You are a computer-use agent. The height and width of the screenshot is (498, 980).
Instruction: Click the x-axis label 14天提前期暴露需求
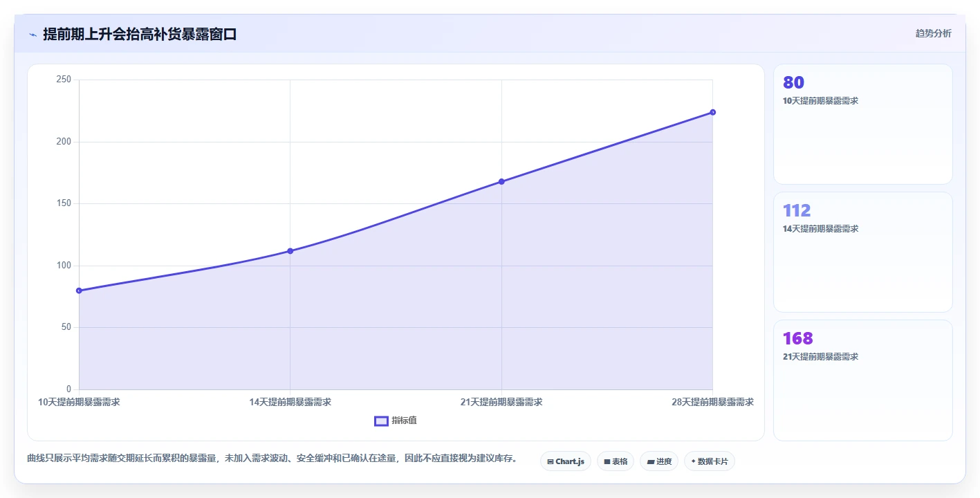click(x=290, y=402)
